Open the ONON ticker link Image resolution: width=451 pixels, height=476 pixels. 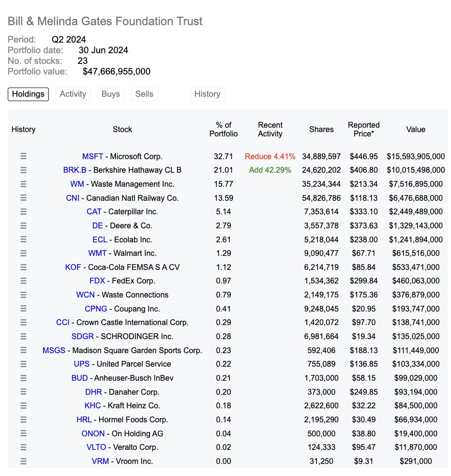pyautogui.click(x=93, y=433)
